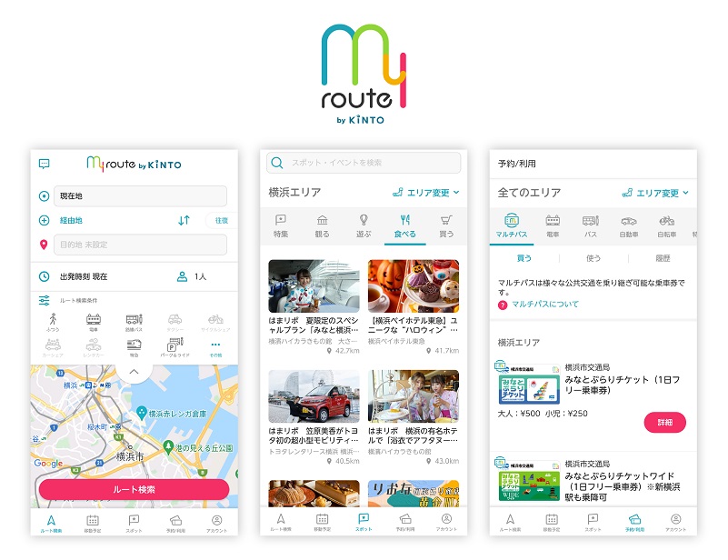
Task: Click the magnifier icon in spot search bar
Action: (x=276, y=163)
